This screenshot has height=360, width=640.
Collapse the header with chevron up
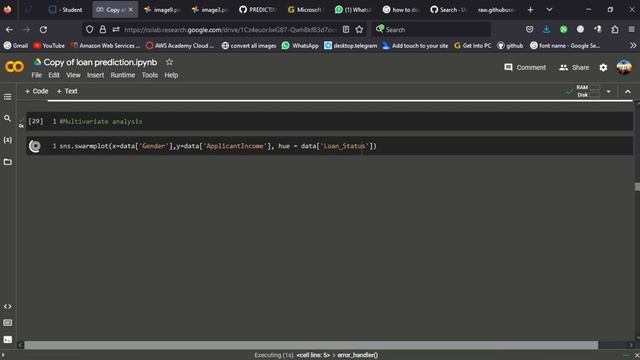pyautogui.click(x=628, y=91)
